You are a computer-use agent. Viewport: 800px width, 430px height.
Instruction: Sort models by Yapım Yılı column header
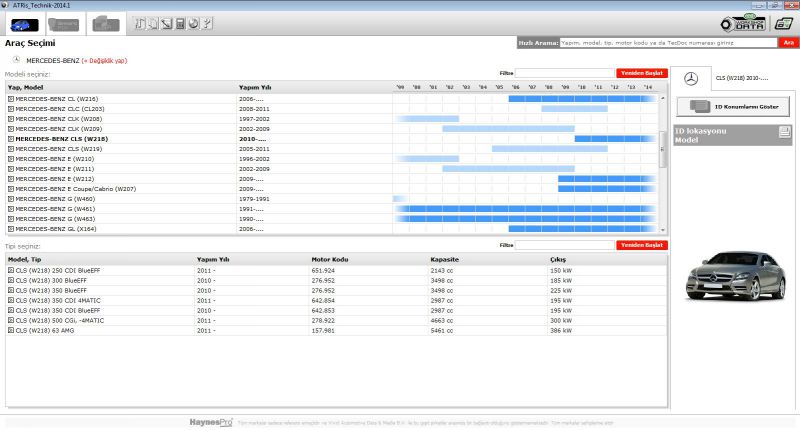[255, 88]
